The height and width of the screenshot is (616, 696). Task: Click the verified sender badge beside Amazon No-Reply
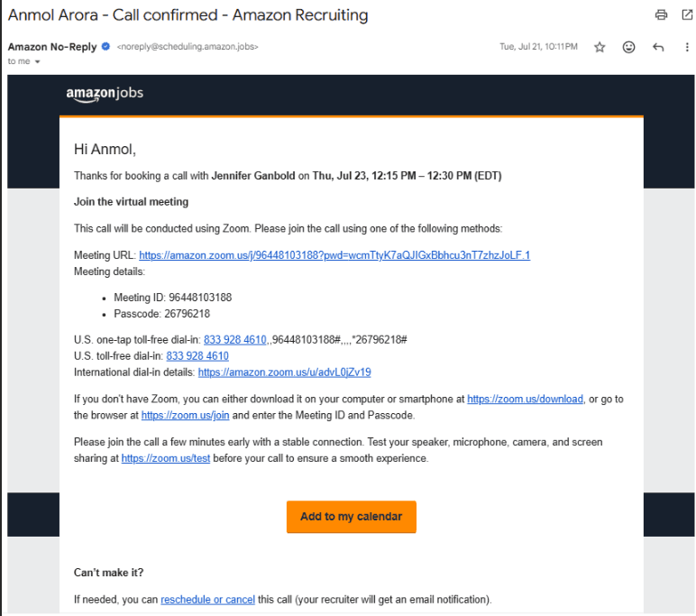click(x=105, y=46)
